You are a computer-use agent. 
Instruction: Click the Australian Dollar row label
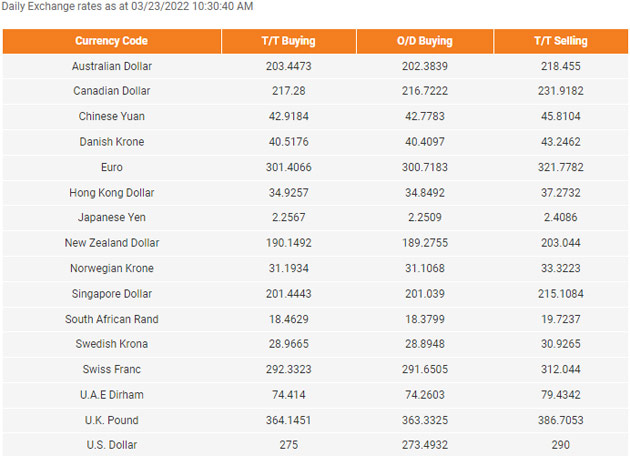(x=112, y=66)
